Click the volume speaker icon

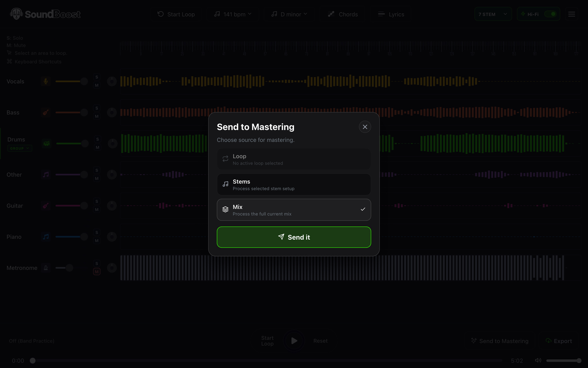coord(538,360)
